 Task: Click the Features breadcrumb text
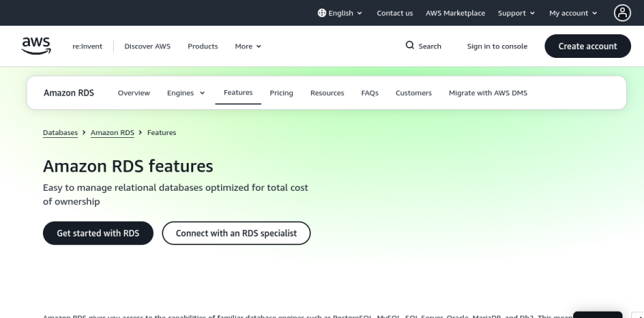pos(162,132)
